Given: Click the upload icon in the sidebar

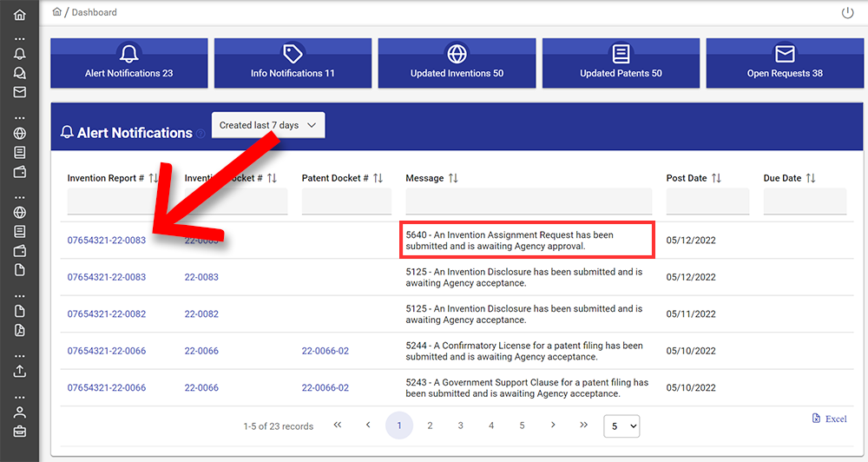Looking at the screenshot, I should pyautogui.click(x=19, y=371).
